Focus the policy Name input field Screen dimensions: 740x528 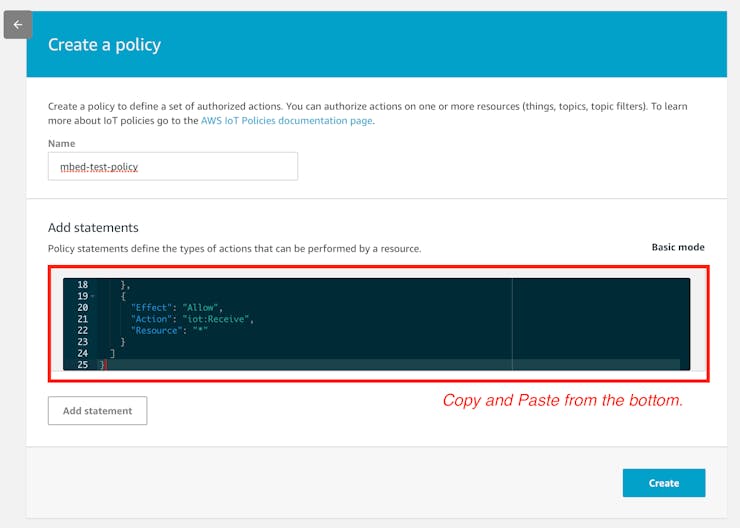[173, 166]
